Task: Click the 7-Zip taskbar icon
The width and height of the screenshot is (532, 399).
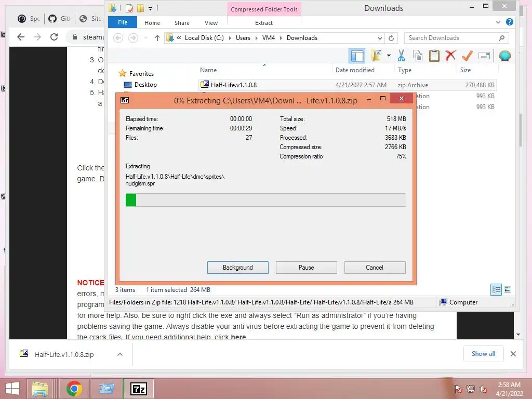Action: [x=139, y=389]
